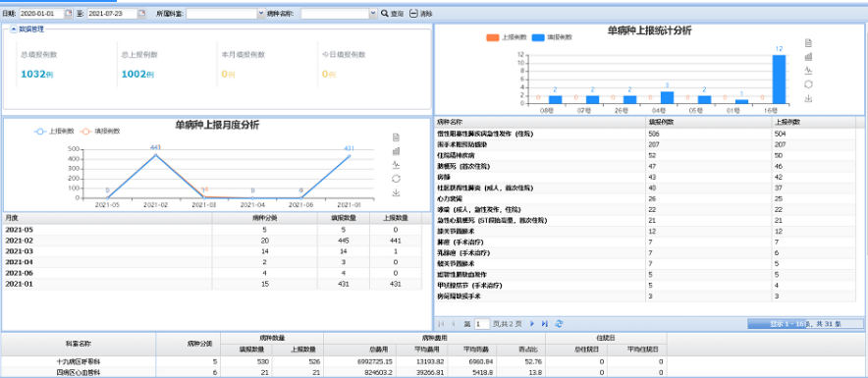Select the 2021-06 month row
This screenshot has width=868, height=378.
(x=212, y=273)
